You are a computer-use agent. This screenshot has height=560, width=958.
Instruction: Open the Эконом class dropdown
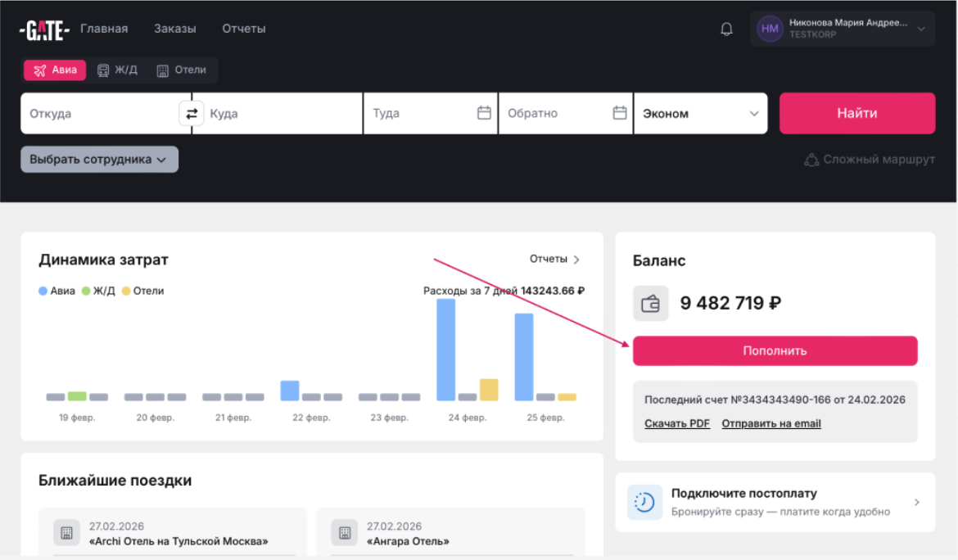click(x=700, y=114)
